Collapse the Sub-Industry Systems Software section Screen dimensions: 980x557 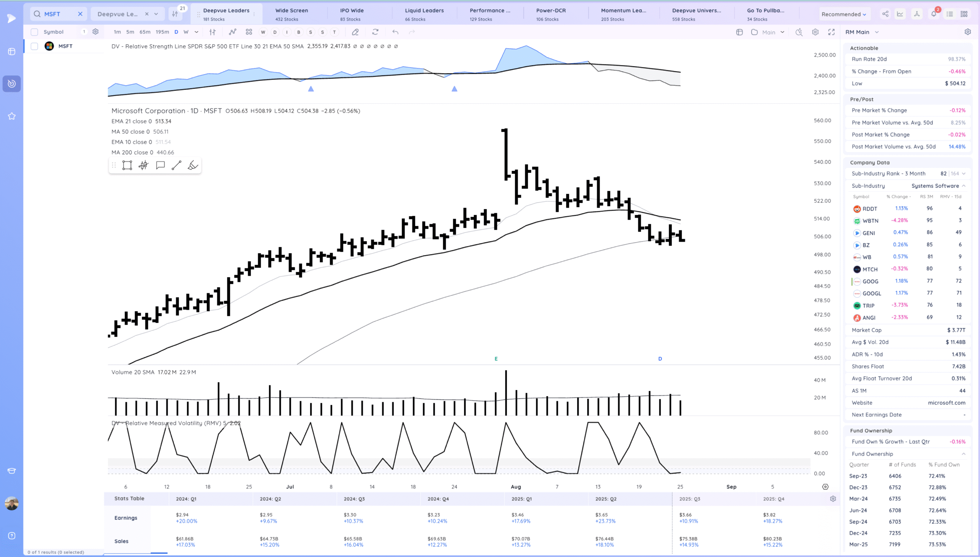coord(964,186)
